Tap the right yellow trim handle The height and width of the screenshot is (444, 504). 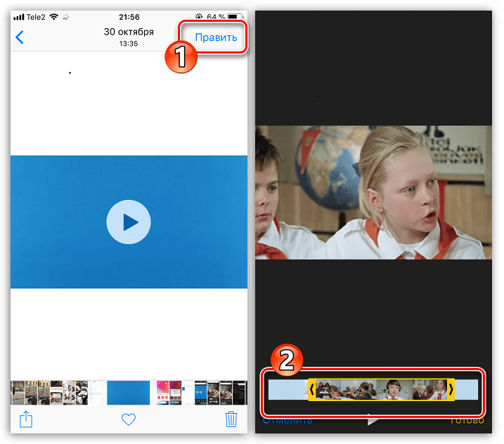pyautogui.click(x=451, y=390)
